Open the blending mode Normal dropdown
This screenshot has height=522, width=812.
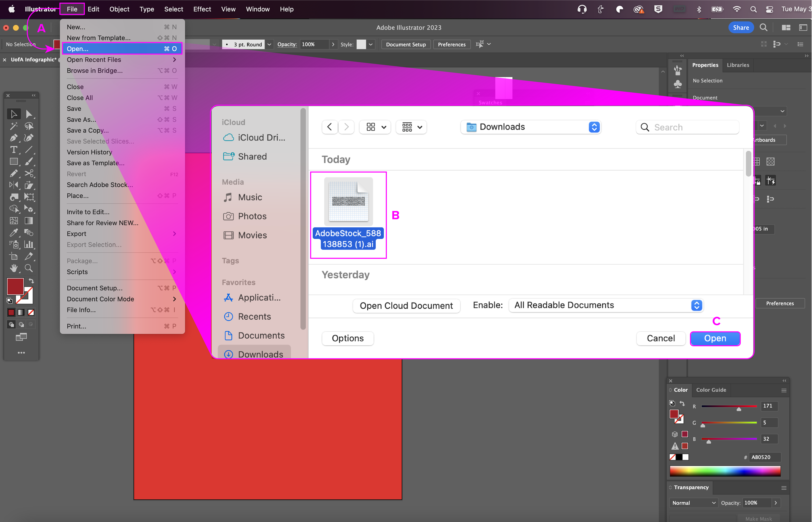693,503
